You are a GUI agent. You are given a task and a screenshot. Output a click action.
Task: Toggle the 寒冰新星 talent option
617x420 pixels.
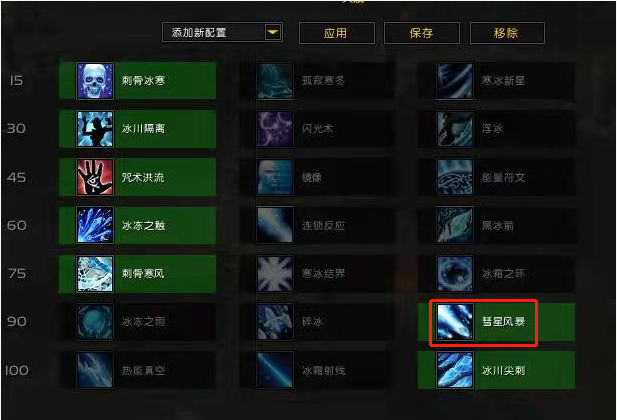(496, 81)
